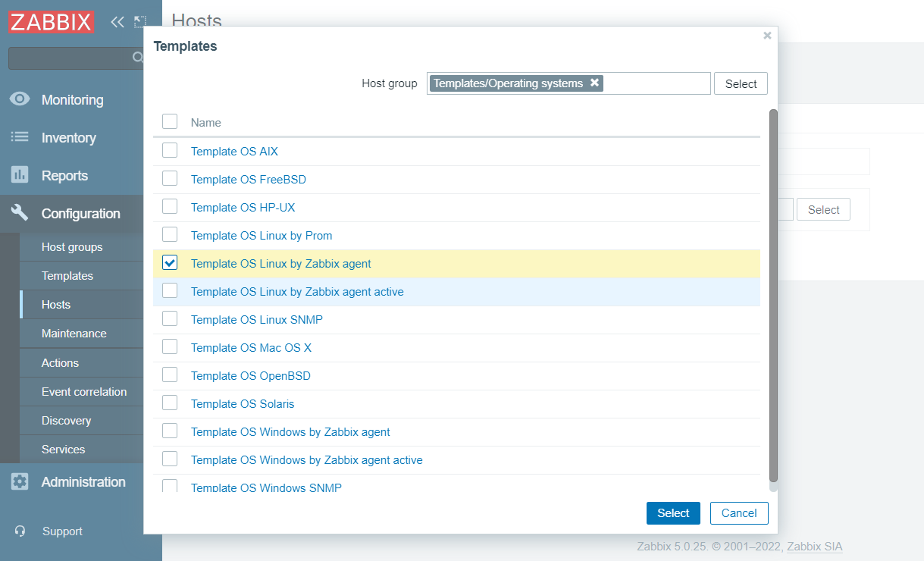
Task: Open Template OS Windows by Zabbix agent link
Action: 290,432
